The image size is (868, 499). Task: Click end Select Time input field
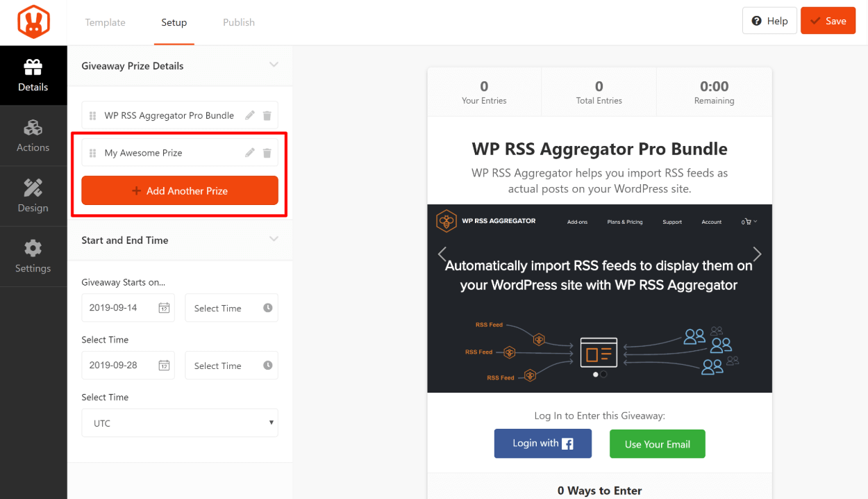(x=231, y=366)
